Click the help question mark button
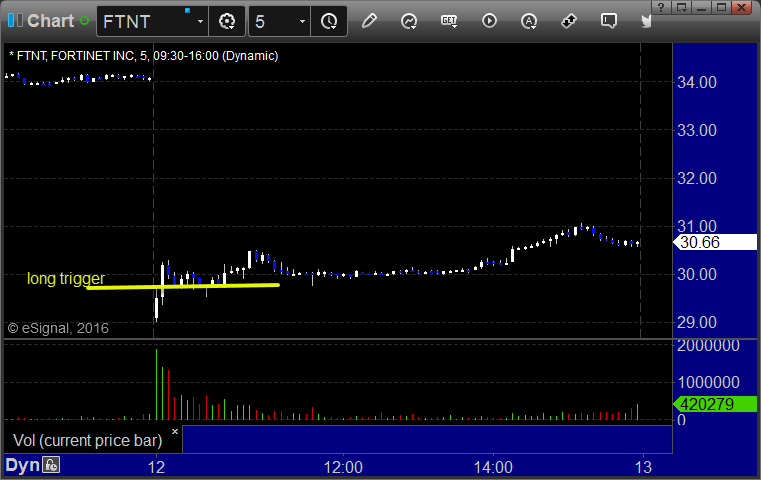Viewport: 761px width, 480px height. click(x=661, y=7)
